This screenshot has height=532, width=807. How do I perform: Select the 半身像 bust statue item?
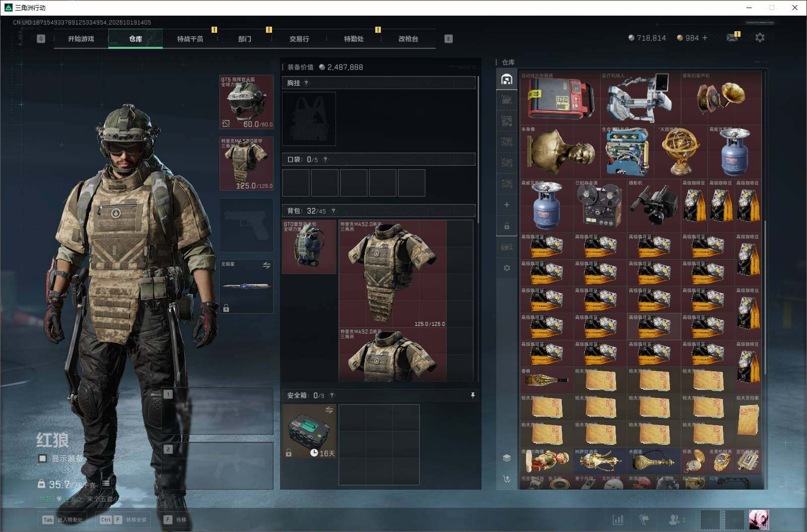pos(560,152)
